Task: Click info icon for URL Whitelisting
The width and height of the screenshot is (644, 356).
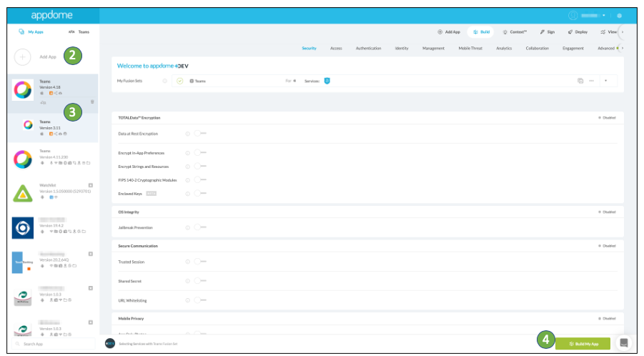Action: pos(188,300)
